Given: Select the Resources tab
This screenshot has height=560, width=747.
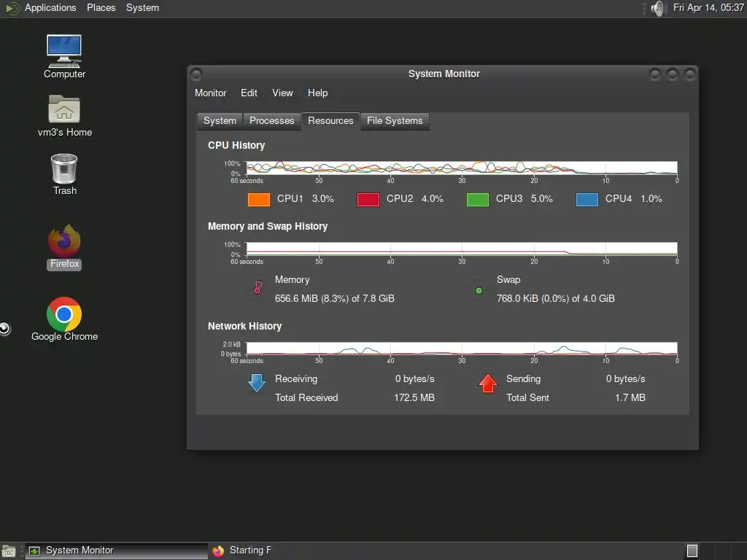Looking at the screenshot, I should (330, 120).
